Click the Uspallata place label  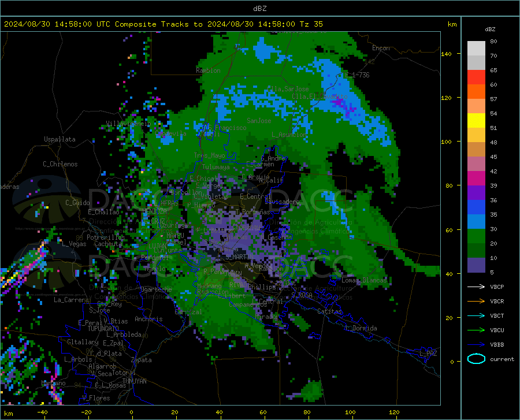[x=60, y=139]
